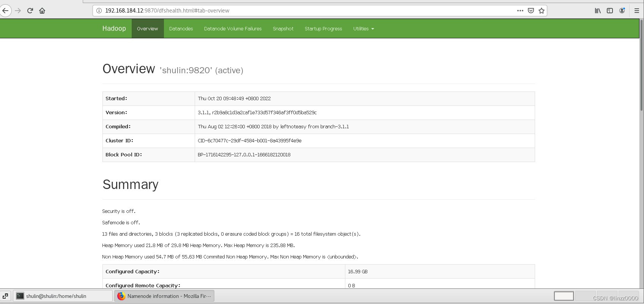Screen dimensions: 644x304
Task: Select the Block Pool ID value
Action: click(244, 154)
